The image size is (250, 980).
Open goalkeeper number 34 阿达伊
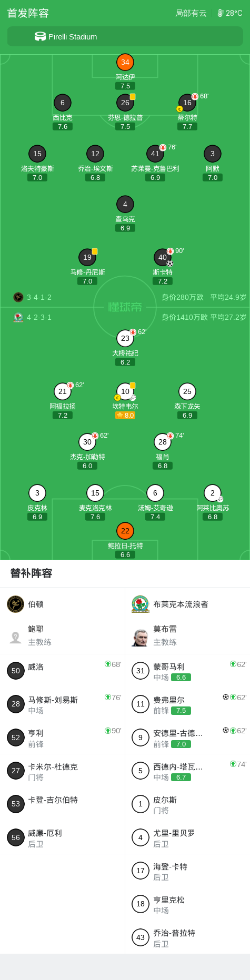(125, 62)
